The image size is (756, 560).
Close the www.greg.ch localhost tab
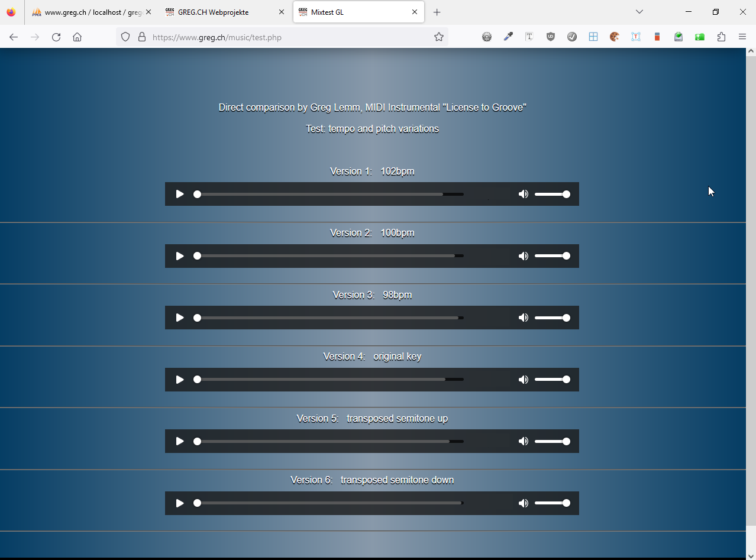click(148, 12)
